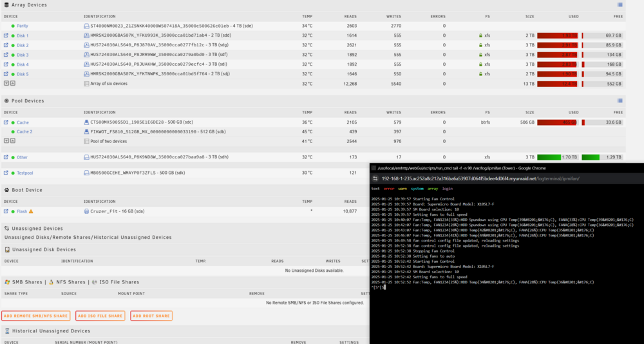The image size is (644, 344).
Task: Click the SMB Shares Windows icon
Action: click(x=7, y=282)
